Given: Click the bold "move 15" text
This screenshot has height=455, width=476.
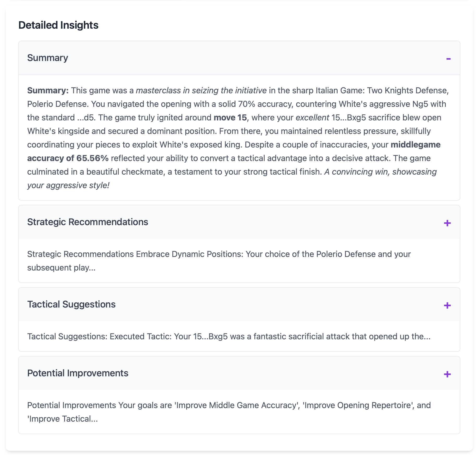Looking at the screenshot, I should point(230,118).
